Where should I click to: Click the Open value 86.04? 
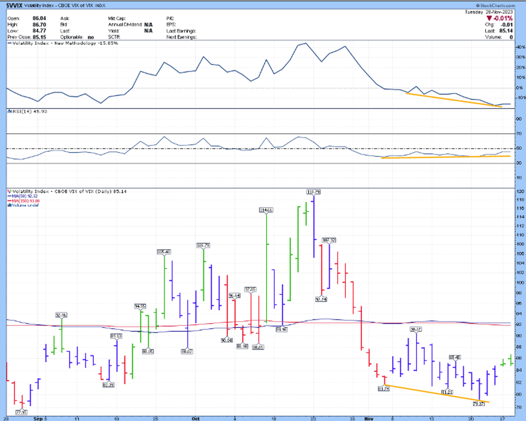(x=39, y=18)
